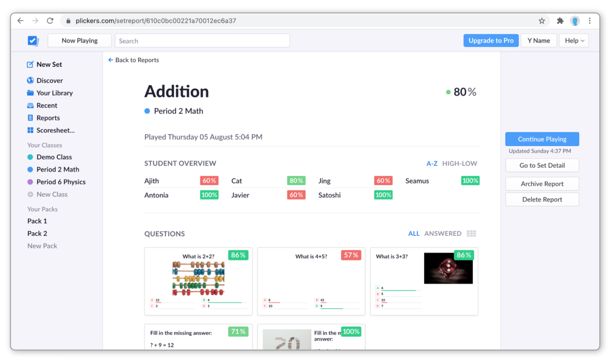Viewport: 613px width, 364px height.
Task: Open the Reports section
Action: [48, 118]
